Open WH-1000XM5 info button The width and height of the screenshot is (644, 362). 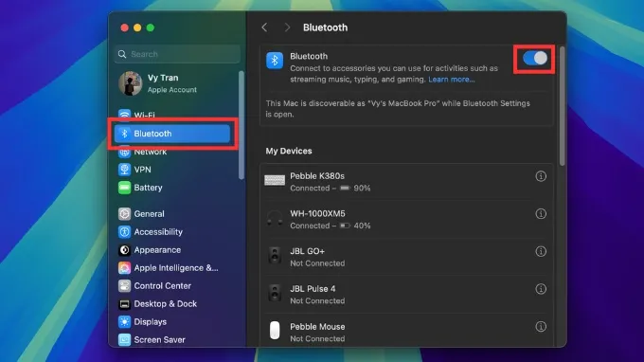(541, 213)
